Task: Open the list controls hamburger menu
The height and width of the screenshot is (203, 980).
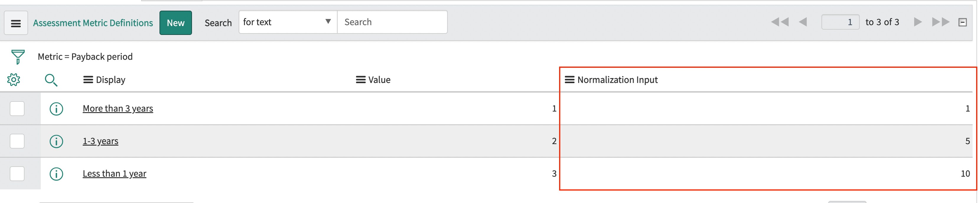Action: click(16, 23)
